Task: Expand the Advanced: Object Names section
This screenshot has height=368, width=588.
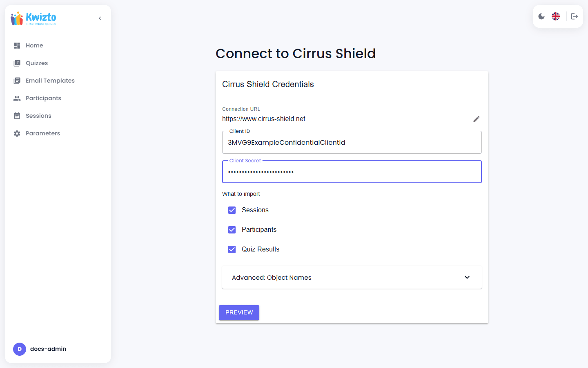Action: 352,277
